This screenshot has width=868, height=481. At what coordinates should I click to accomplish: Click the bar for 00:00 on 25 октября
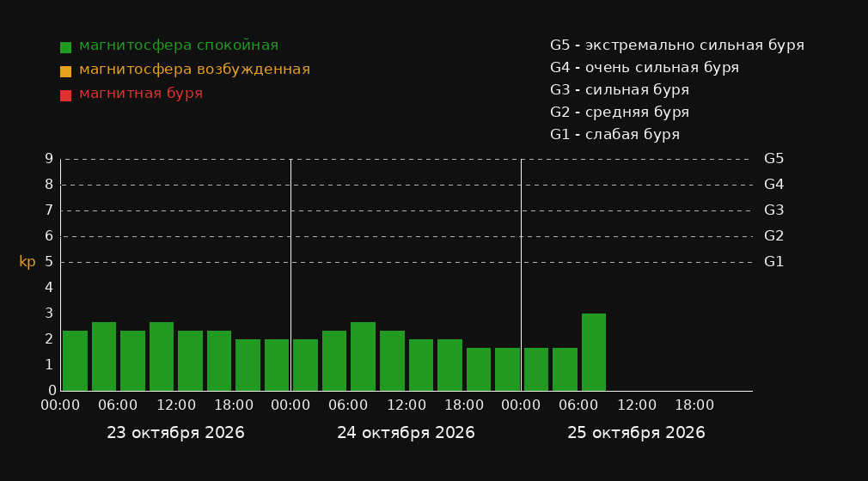536,369
